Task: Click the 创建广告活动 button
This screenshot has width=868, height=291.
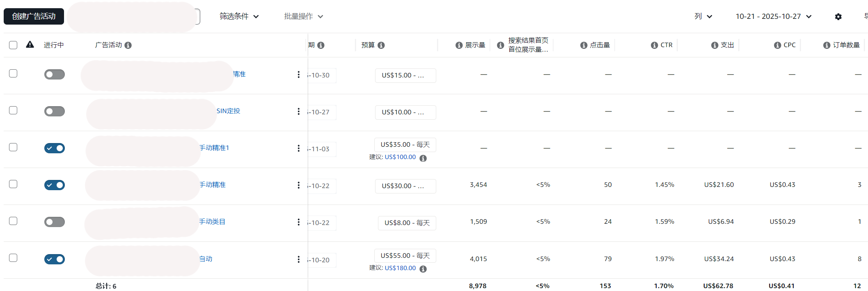Action: pos(34,16)
